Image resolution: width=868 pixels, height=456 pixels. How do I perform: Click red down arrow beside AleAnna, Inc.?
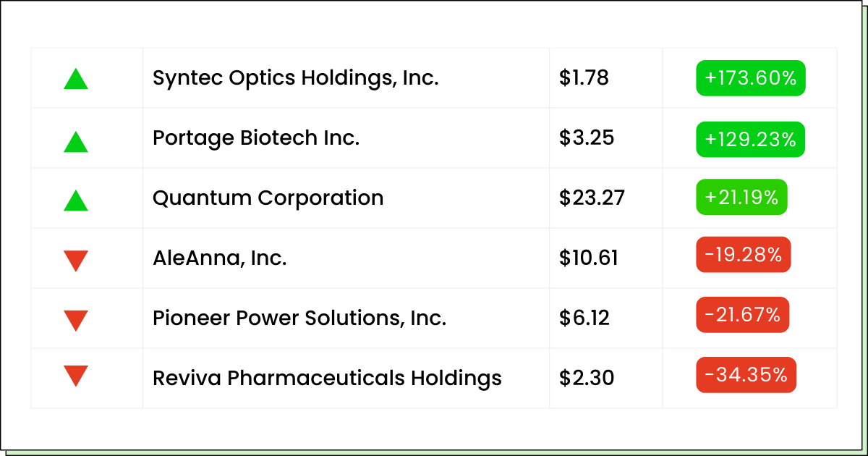tap(76, 261)
